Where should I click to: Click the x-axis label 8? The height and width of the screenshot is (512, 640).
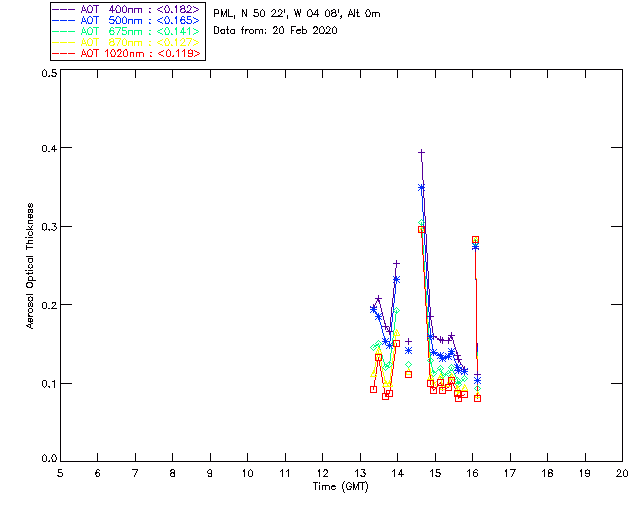pyautogui.click(x=173, y=474)
